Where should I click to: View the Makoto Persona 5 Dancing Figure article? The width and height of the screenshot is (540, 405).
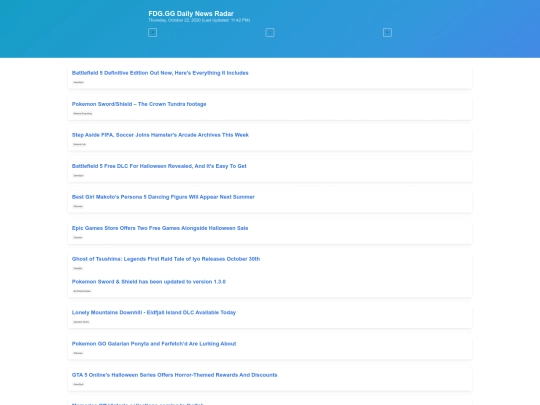click(x=163, y=197)
